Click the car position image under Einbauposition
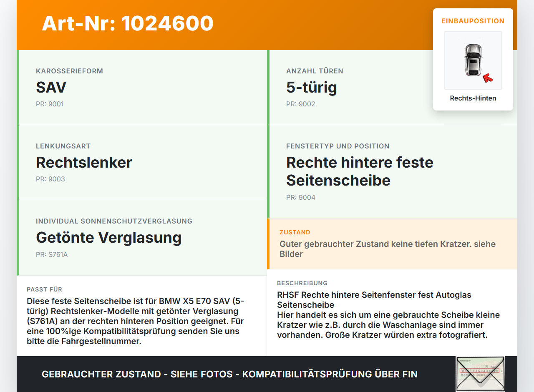This screenshot has width=534, height=392. pos(473,60)
